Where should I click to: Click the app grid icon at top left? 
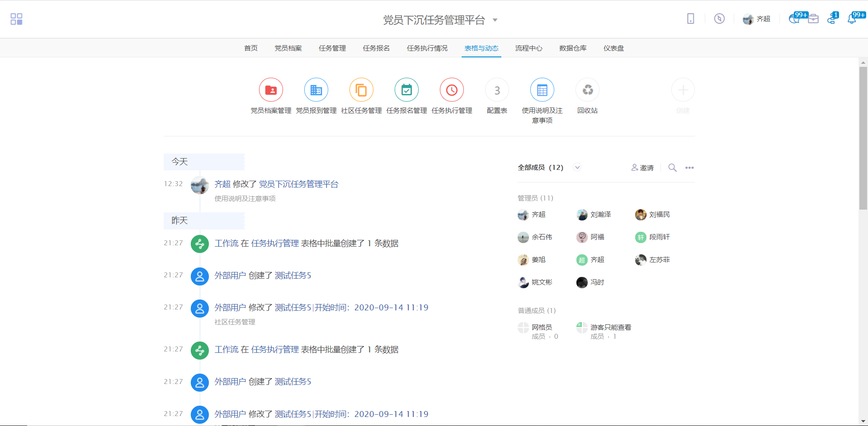coord(16,19)
